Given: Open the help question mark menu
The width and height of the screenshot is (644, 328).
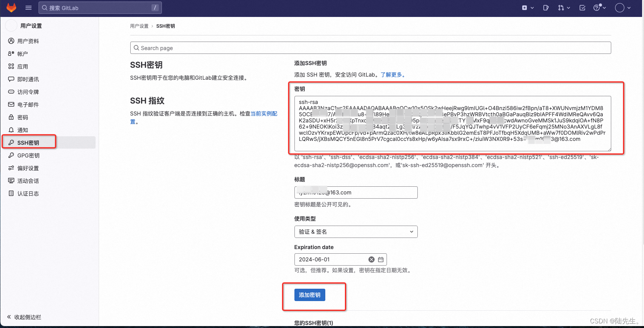Looking at the screenshot, I should (600, 8).
